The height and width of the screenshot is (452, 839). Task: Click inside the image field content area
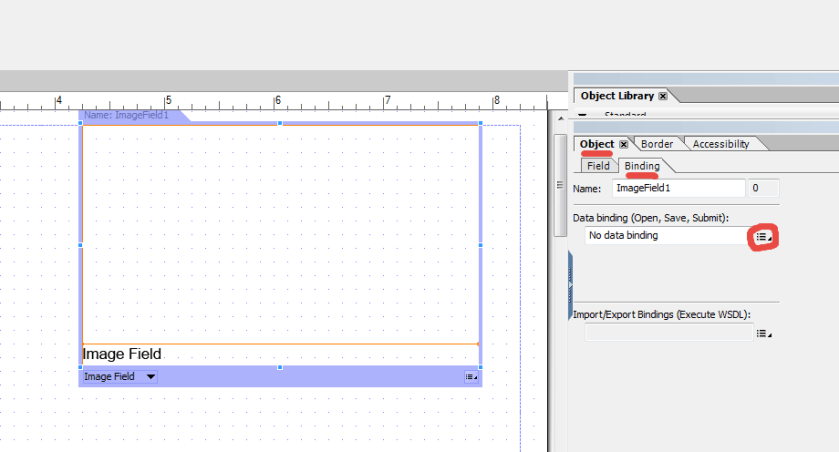click(280, 234)
